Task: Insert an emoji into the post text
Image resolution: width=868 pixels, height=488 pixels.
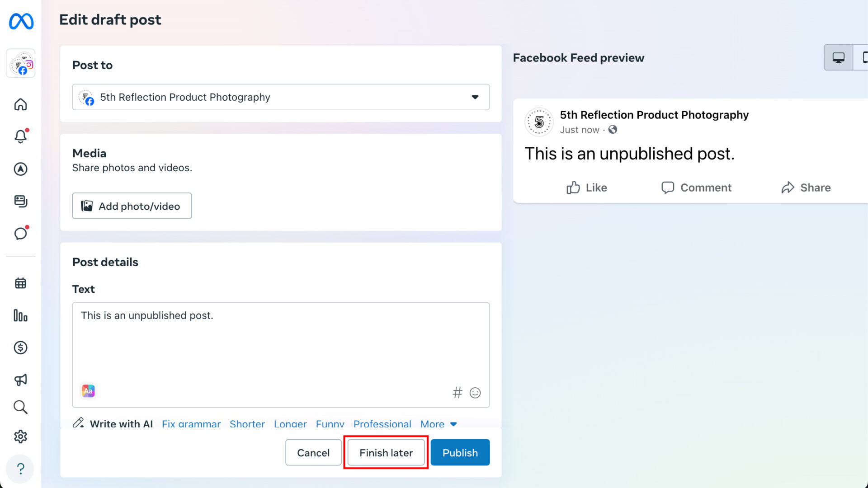Action: click(x=475, y=393)
